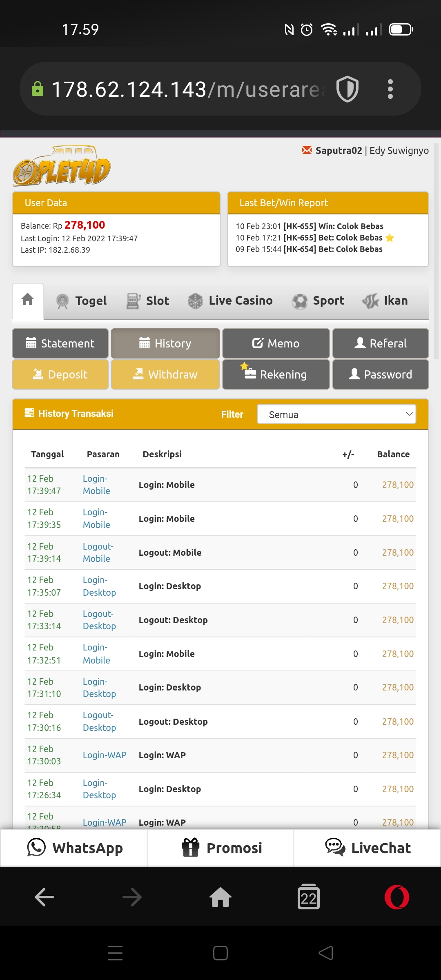This screenshot has width=441, height=980.
Task: Open the Live Casino tab
Action: pyautogui.click(x=230, y=301)
